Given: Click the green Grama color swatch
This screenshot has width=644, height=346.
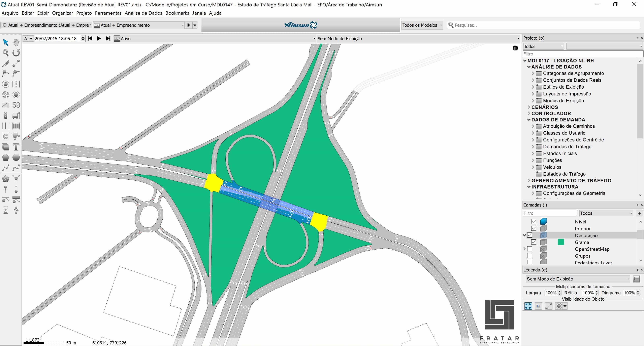Looking at the screenshot, I should pos(561,242).
